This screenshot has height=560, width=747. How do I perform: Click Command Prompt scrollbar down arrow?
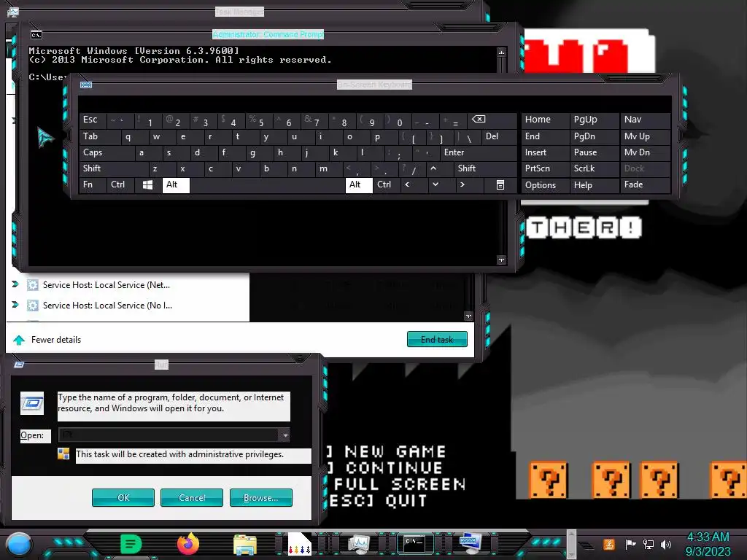(x=501, y=260)
